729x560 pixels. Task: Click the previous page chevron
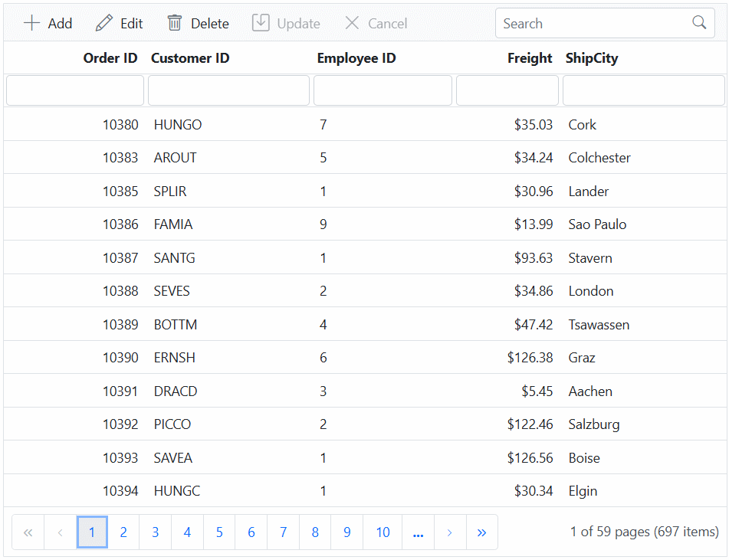pyautogui.click(x=60, y=532)
